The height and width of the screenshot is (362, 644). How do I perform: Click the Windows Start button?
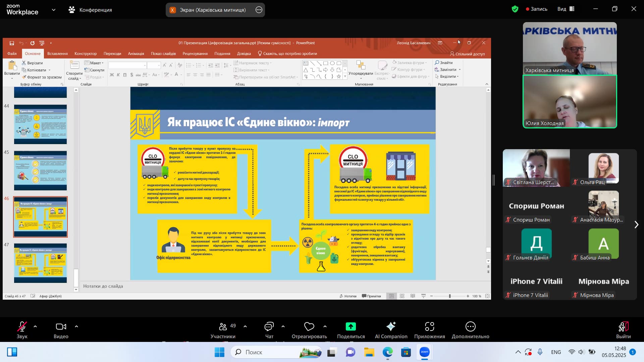click(219, 352)
